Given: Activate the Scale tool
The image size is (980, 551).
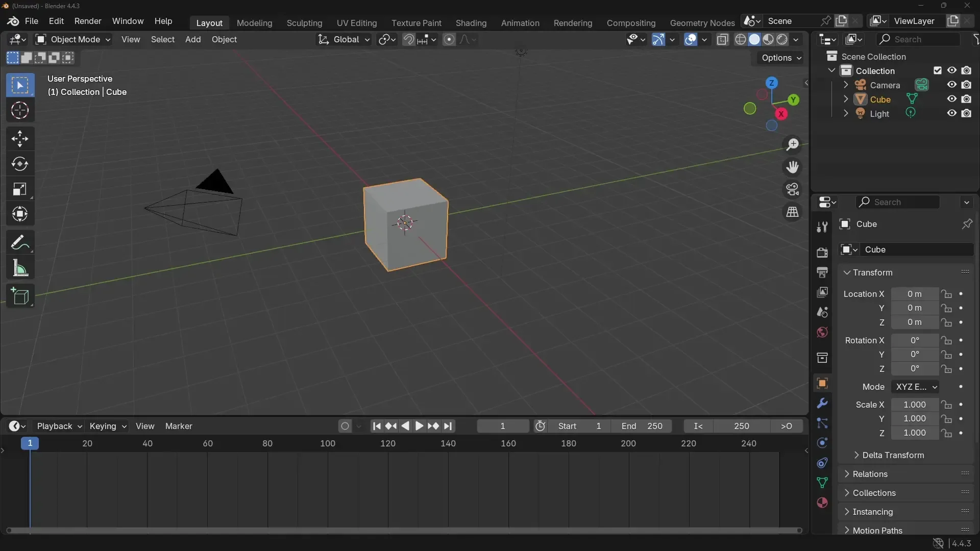Looking at the screenshot, I should (x=20, y=189).
